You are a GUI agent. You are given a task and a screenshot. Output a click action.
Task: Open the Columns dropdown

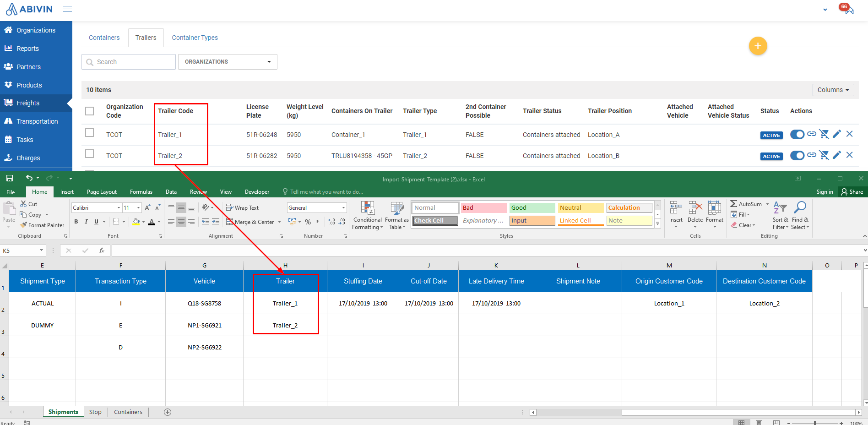(x=833, y=90)
